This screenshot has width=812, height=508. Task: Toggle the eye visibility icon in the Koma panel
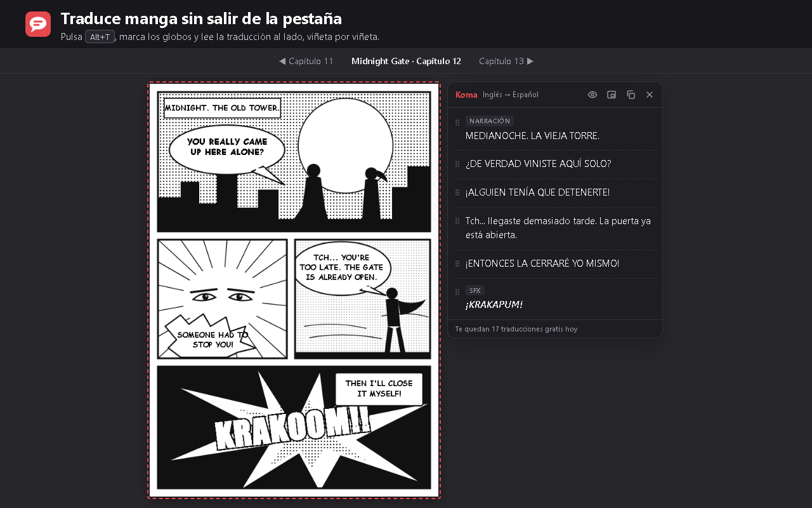click(593, 95)
